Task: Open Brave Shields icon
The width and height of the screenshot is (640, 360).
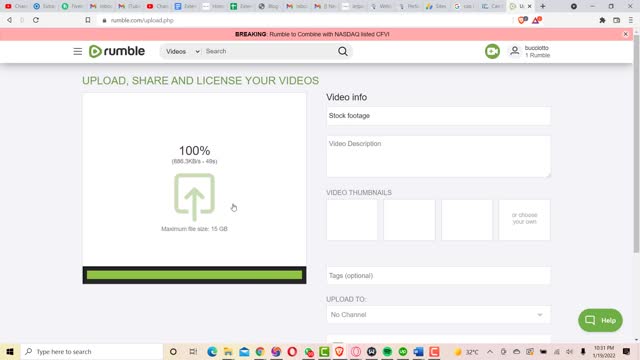Action: [522, 20]
